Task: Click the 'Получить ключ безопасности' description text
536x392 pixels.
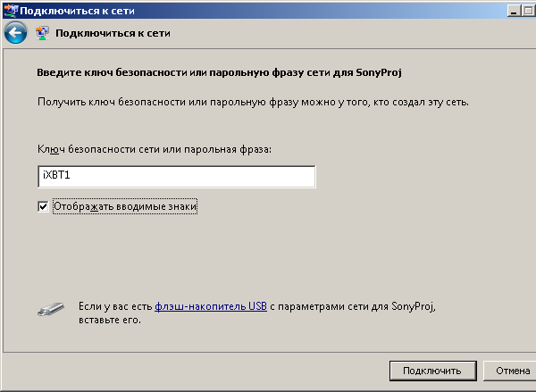Action: (x=253, y=102)
